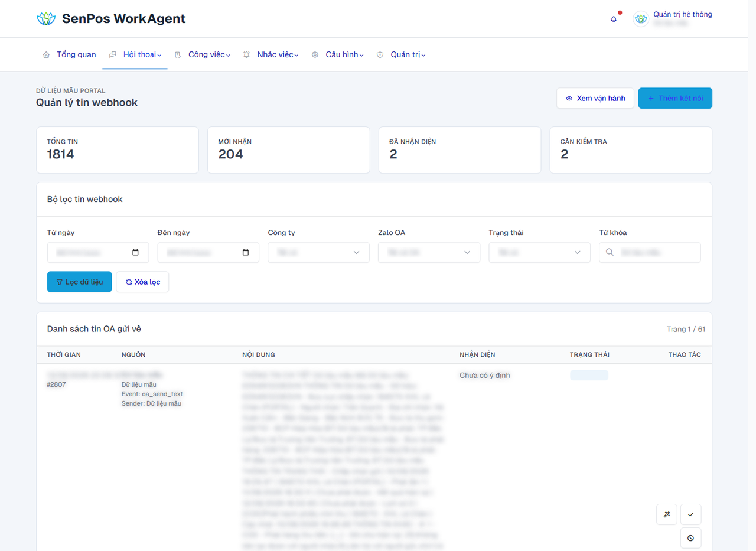Open the Trạng thái filter dropdown
The image size is (756, 551).
coord(539,253)
